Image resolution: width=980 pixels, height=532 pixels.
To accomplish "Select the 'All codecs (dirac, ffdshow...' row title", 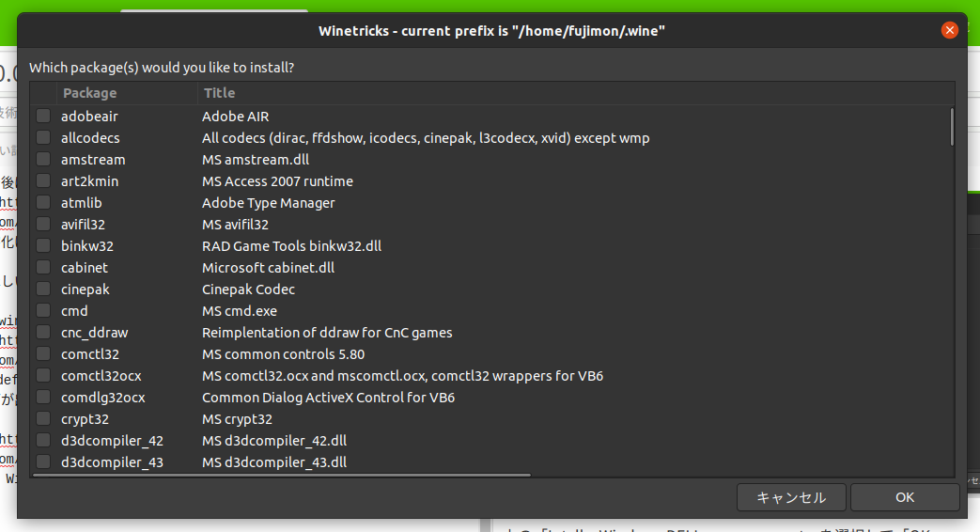I will pos(426,137).
